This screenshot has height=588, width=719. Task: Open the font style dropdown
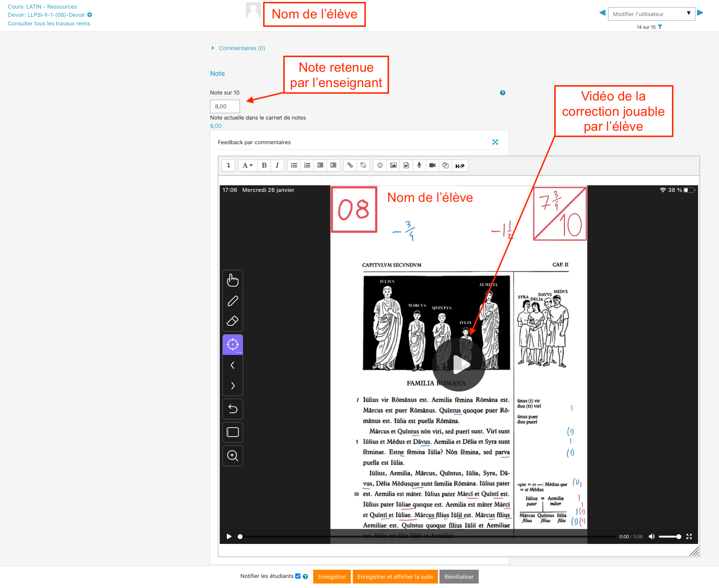[x=247, y=165]
